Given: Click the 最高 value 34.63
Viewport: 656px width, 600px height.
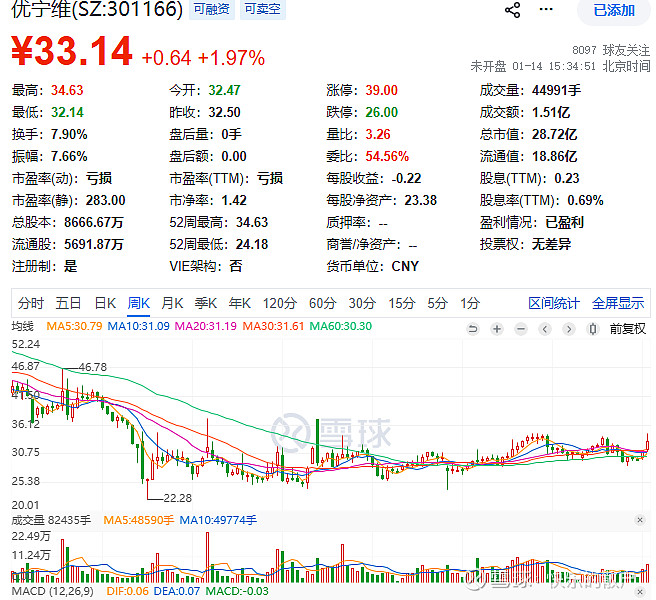Looking at the screenshot, I should [x=67, y=90].
